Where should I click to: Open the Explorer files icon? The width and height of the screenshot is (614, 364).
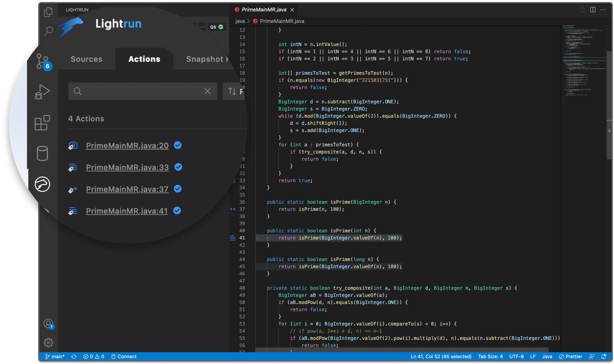[48, 12]
